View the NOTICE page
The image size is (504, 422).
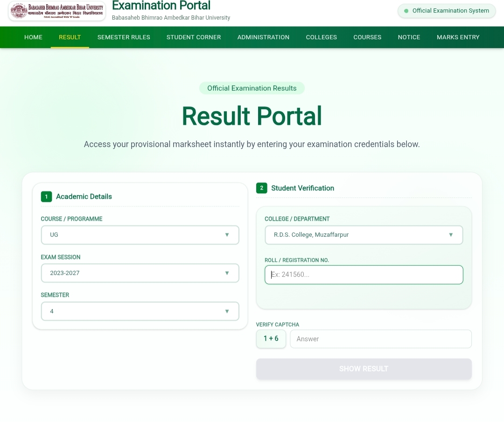tap(409, 37)
